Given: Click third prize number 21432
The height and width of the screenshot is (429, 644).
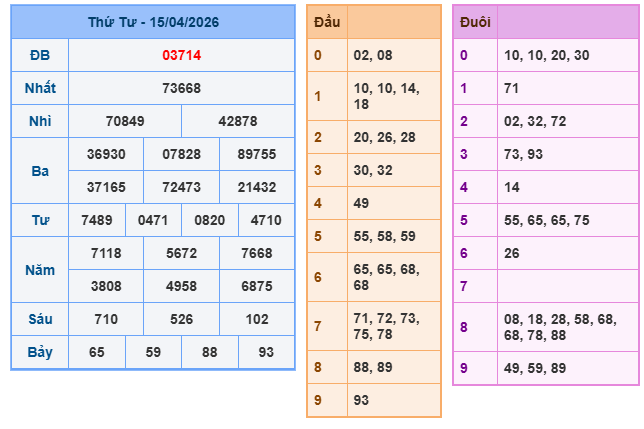Looking at the screenshot, I should 257,187.
